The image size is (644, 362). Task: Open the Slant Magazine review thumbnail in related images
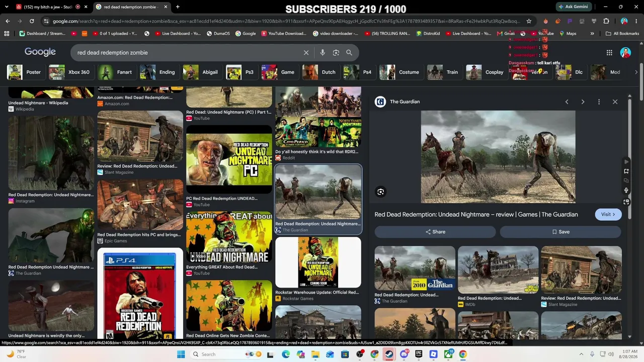click(x=581, y=270)
